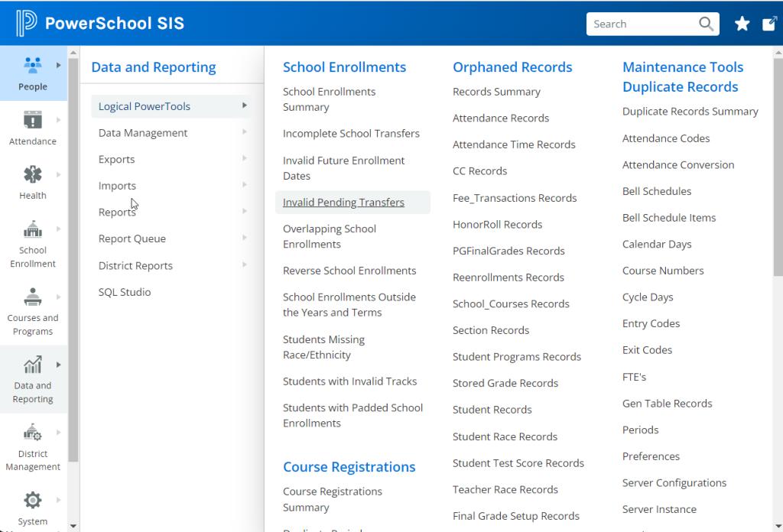Open Attendance Codes link
The width and height of the screenshot is (783, 532).
(x=666, y=138)
